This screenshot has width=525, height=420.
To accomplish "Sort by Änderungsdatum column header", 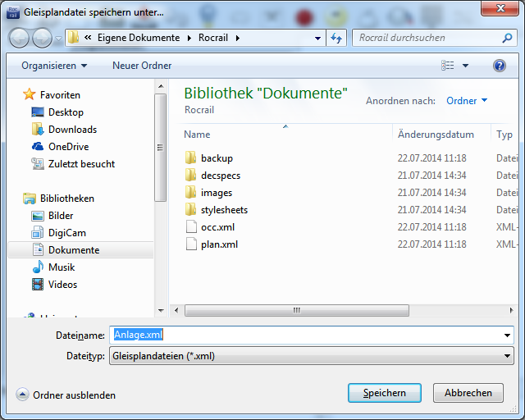I will [436, 135].
